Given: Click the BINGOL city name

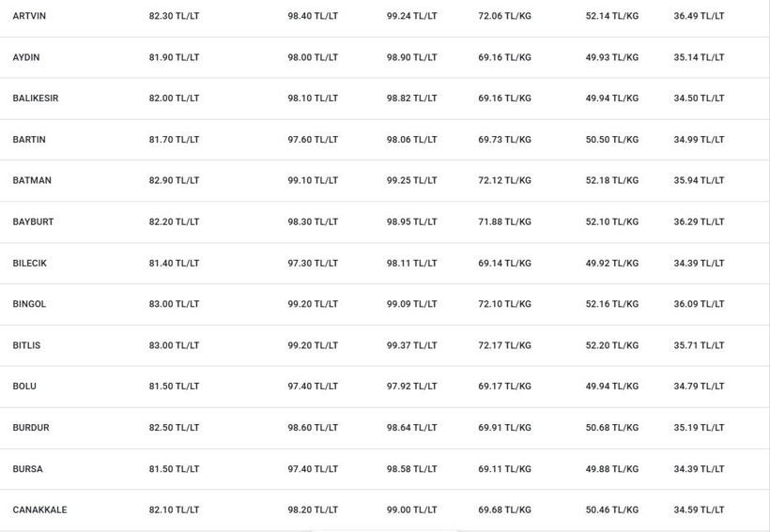Looking at the screenshot, I should point(29,304).
